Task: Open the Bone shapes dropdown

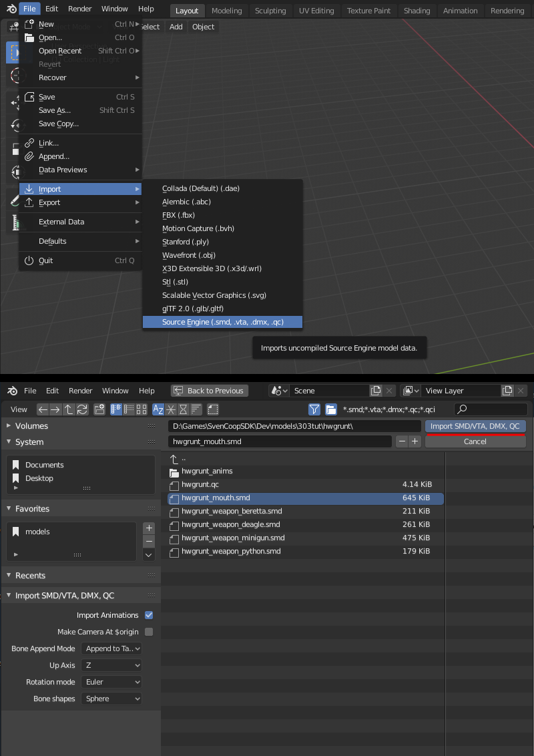Action: 111,699
